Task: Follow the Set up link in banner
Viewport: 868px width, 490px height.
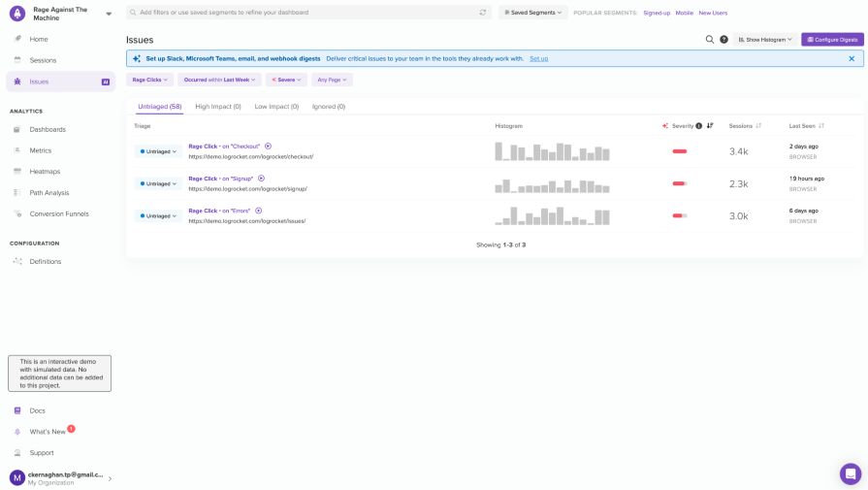Action: [x=538, y=59]
